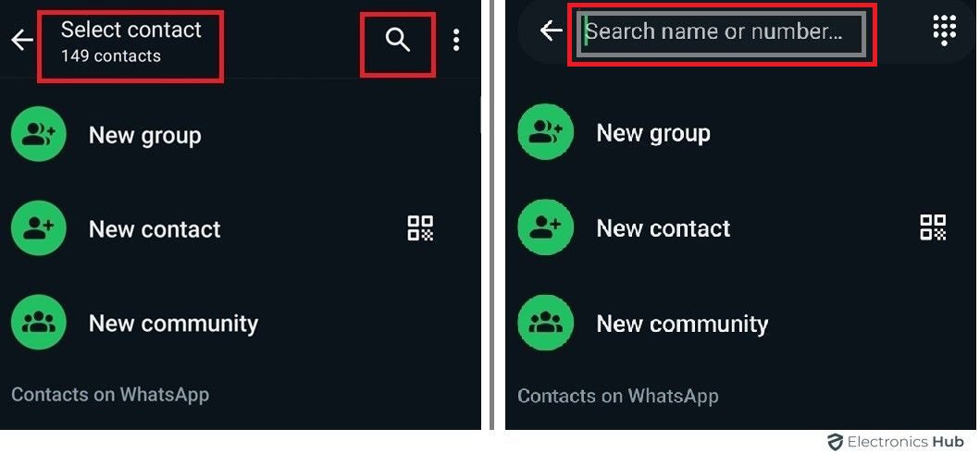Open the dial pad keypad icon

[x=944, y=30]
